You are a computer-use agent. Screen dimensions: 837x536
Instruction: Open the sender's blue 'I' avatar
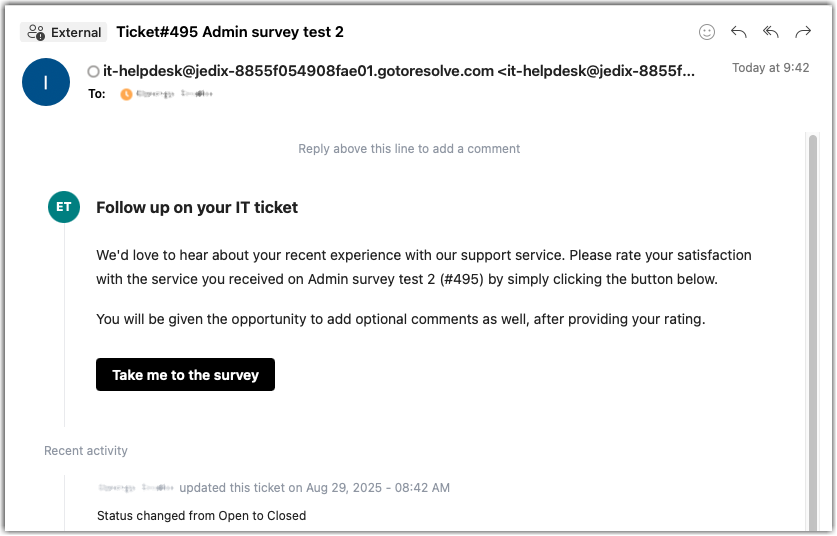(x=46, y=82)
